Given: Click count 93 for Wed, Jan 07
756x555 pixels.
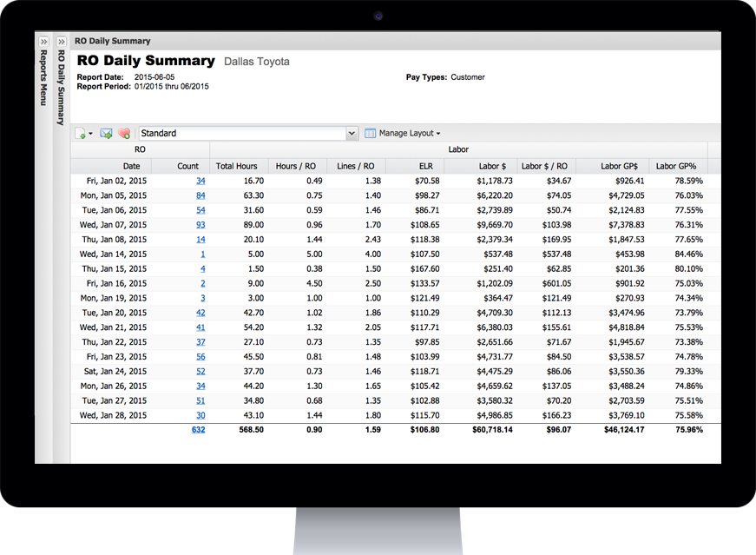Looking at the screenshot, I should click(x=200, y=225).
